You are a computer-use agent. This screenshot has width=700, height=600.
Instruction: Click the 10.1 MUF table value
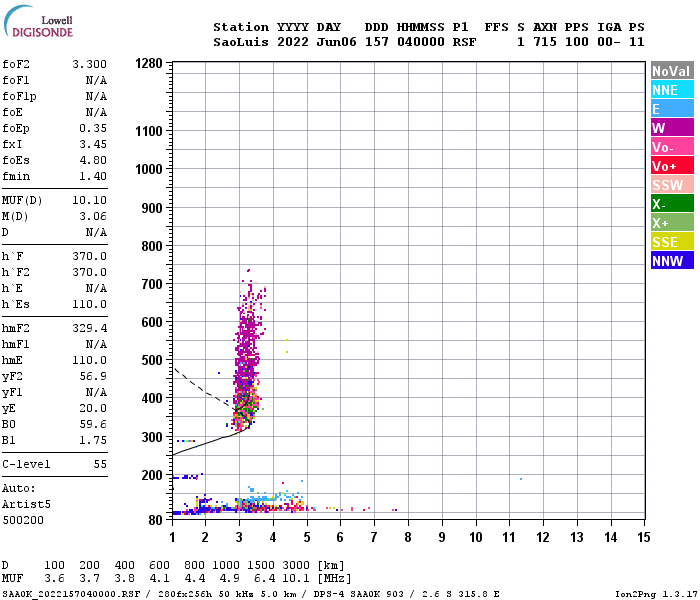[296, 579]
